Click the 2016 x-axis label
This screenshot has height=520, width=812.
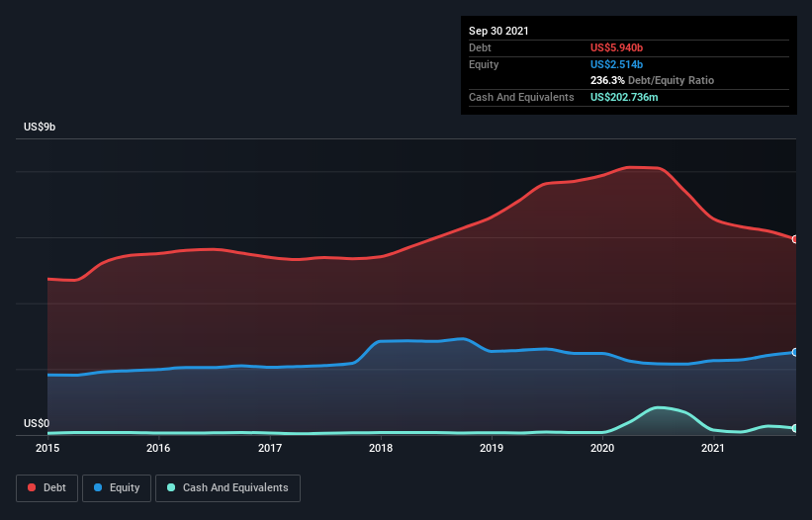158,448
